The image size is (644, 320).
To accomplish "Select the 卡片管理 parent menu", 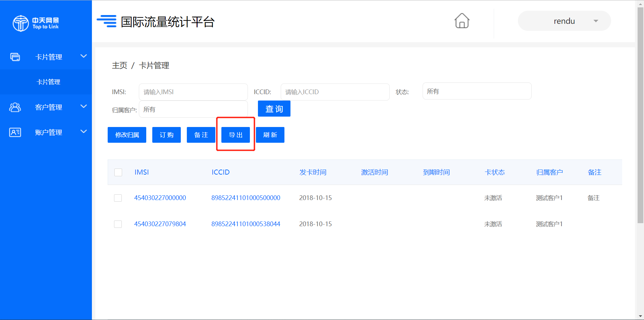I will (x=46, y=57).
